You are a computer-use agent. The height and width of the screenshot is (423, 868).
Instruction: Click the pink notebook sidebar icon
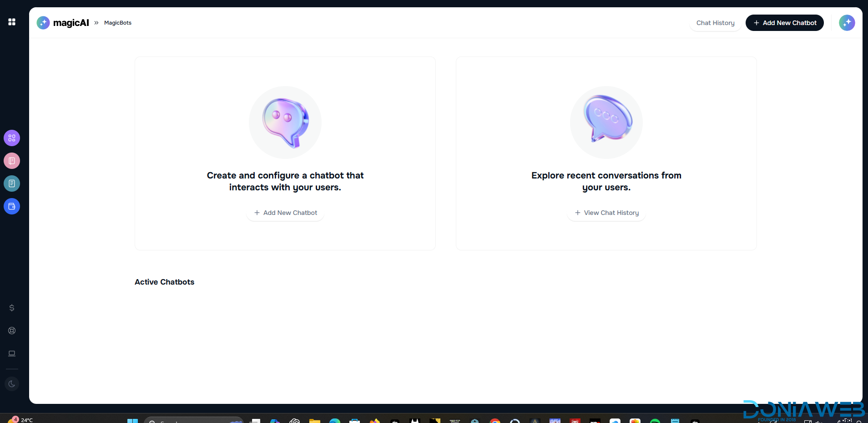[12, 161]
